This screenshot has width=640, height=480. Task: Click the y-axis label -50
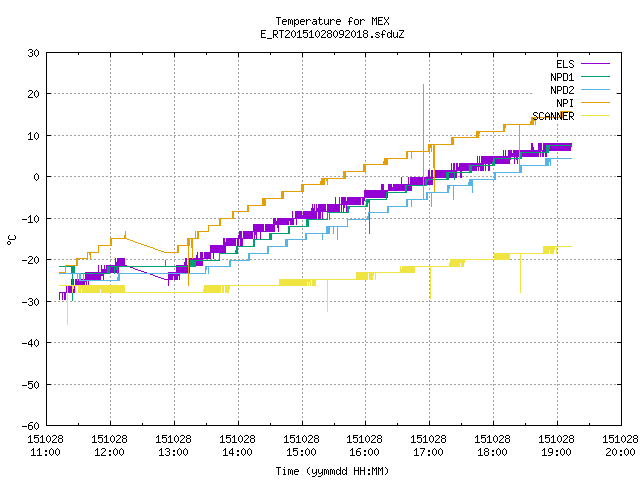[x=31, y=384]
